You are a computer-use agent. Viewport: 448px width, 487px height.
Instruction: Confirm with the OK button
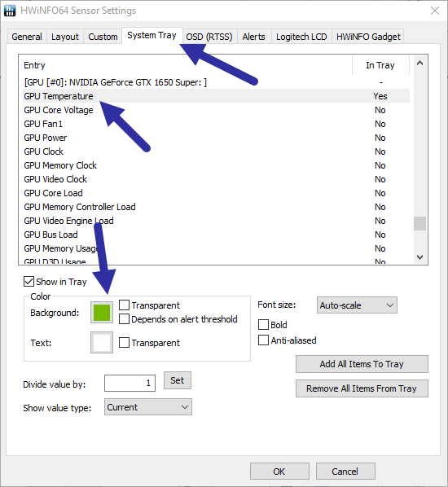click(x=279, y=472)
